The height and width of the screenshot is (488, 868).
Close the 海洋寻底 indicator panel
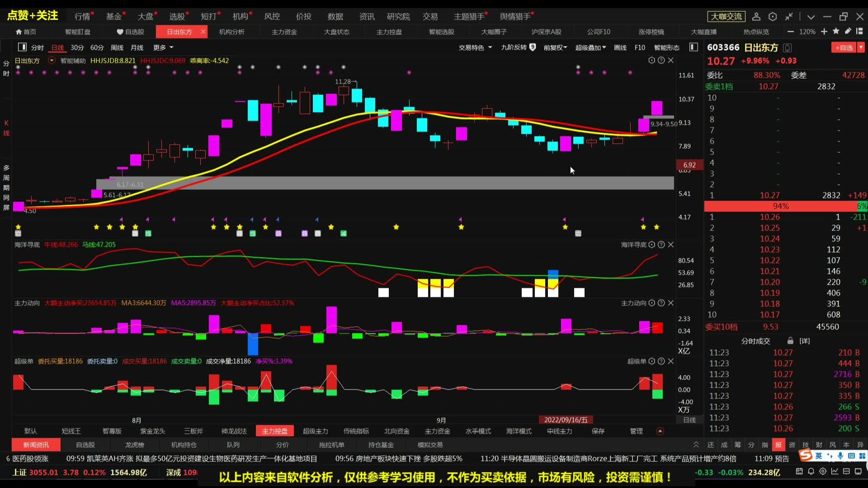pyautogui.click(x=671, y=244)
